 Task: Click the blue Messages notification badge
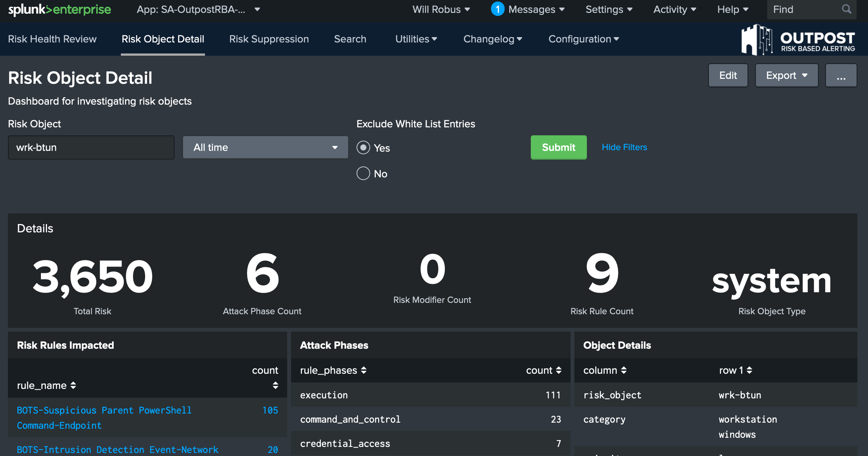[x=497, y=9]
